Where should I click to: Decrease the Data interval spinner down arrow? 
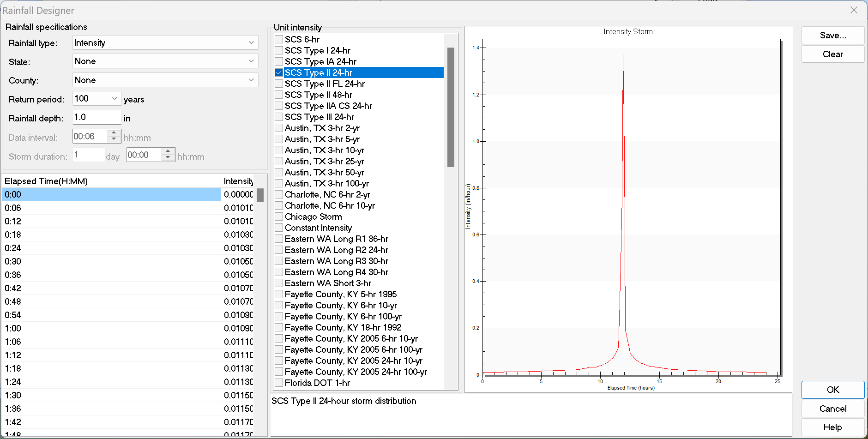coord(114,139)
